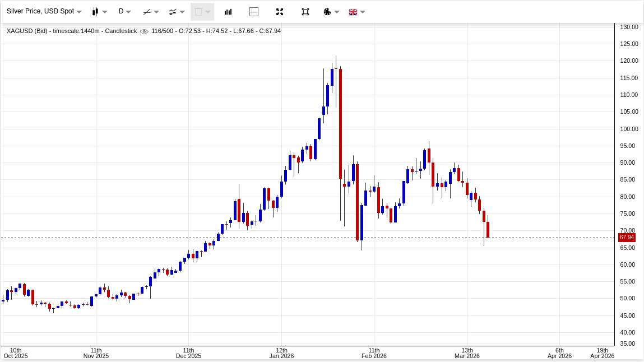Click the 12th Jan 2026 date label
Screen dimensions: 644x362
(281, 353)
